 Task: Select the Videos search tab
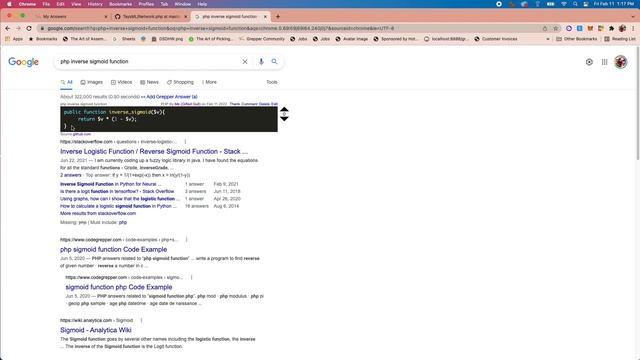tap(122, 82)
